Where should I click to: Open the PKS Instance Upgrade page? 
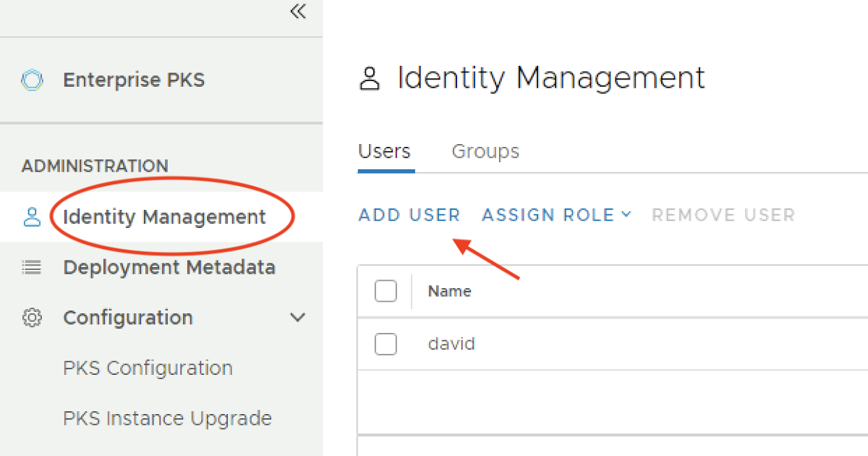(167, 418)
